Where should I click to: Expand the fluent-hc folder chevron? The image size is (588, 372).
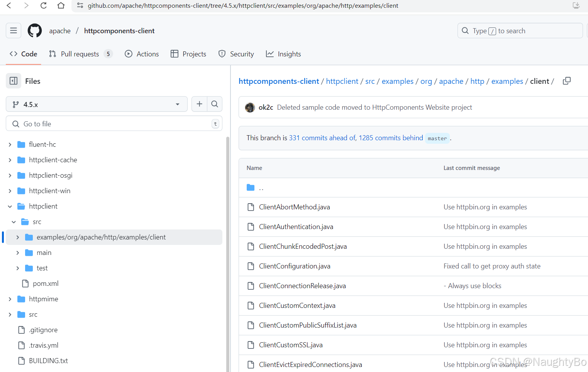coord(10,144)
